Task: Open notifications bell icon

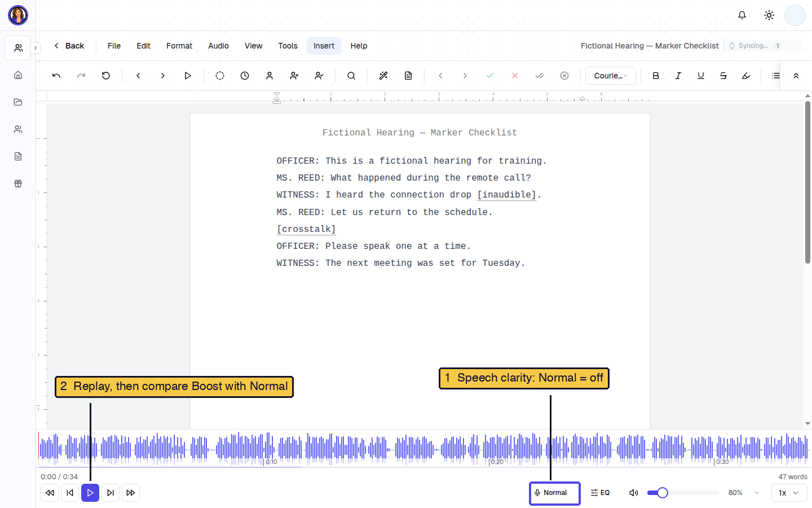Action: 742,15
